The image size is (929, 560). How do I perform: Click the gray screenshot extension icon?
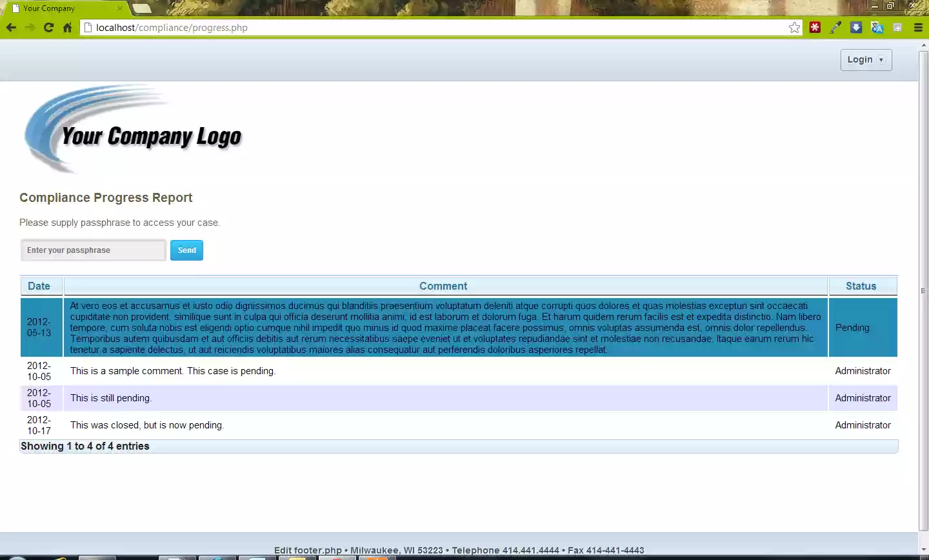point(897,27)
